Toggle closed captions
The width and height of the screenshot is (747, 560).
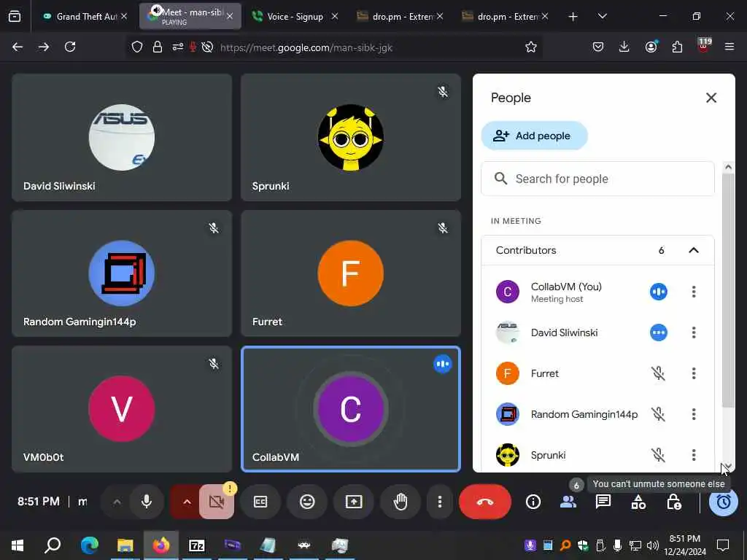pos(260,502)
